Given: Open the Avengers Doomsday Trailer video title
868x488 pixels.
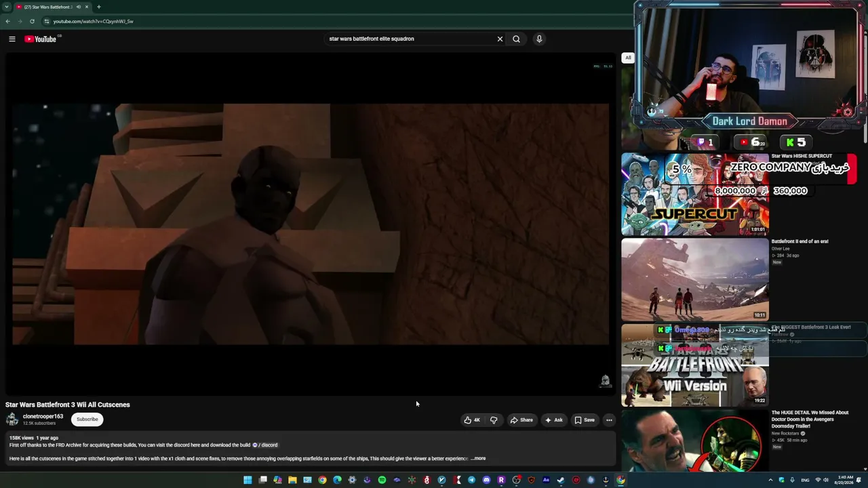Looking at the screenshot, I should click(810, 419).
